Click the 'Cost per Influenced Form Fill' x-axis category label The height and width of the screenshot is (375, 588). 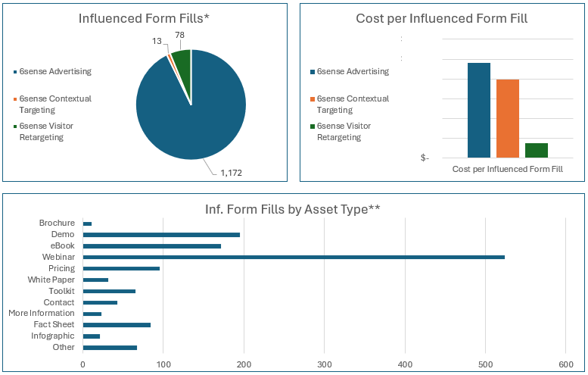(x=507, y=169)
